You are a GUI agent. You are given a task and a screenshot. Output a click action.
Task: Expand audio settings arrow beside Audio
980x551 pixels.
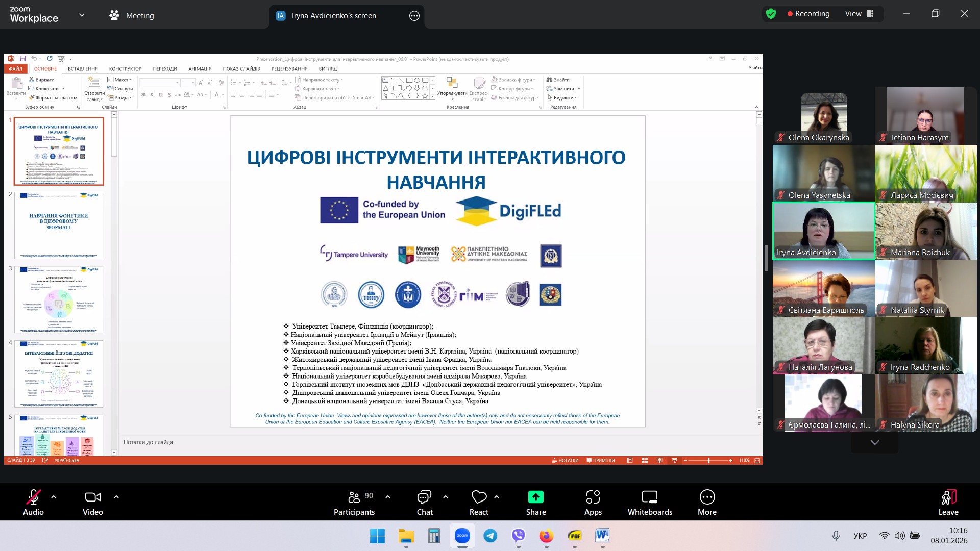(x=54, y=496)
